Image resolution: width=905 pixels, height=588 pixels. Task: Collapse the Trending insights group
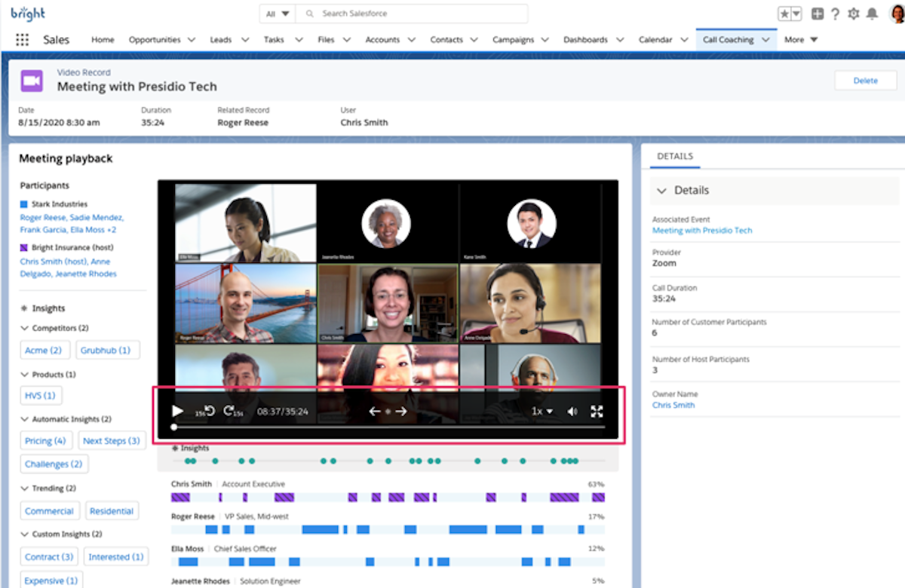tap(25, 488)
